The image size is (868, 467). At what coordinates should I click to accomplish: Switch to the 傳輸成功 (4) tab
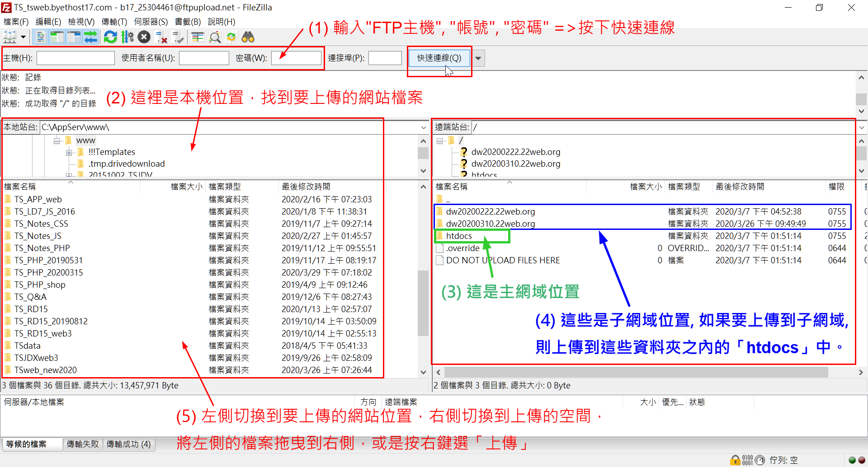coord(128,444)
